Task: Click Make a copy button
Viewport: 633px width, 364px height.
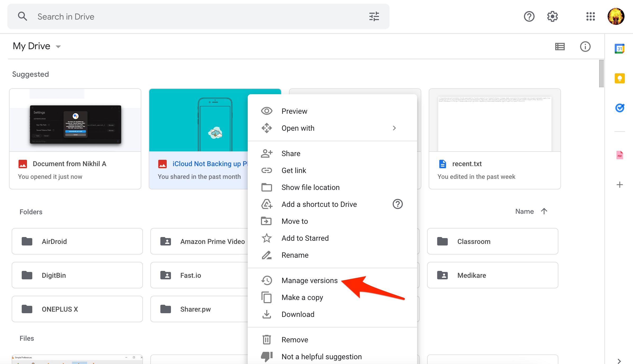Action: 302,297
